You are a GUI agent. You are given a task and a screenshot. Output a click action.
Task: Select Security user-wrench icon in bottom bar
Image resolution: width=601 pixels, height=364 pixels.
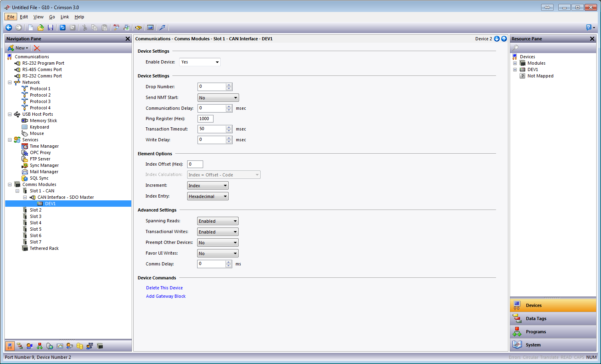point(70,346)
